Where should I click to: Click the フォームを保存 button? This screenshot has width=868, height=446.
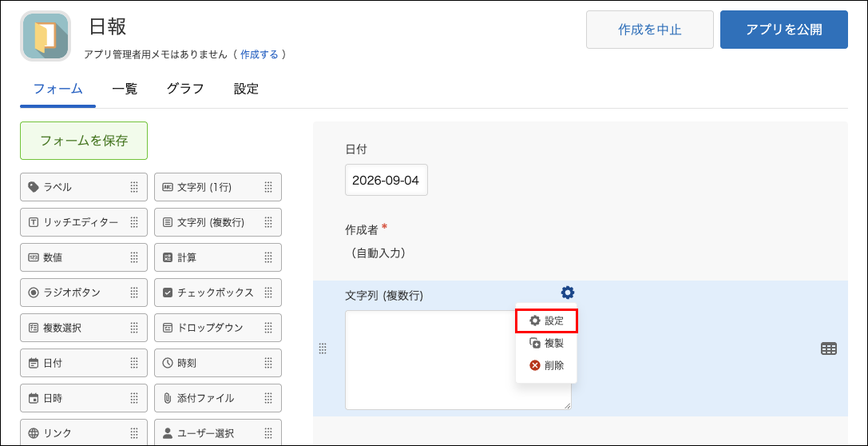pos(84,141)
